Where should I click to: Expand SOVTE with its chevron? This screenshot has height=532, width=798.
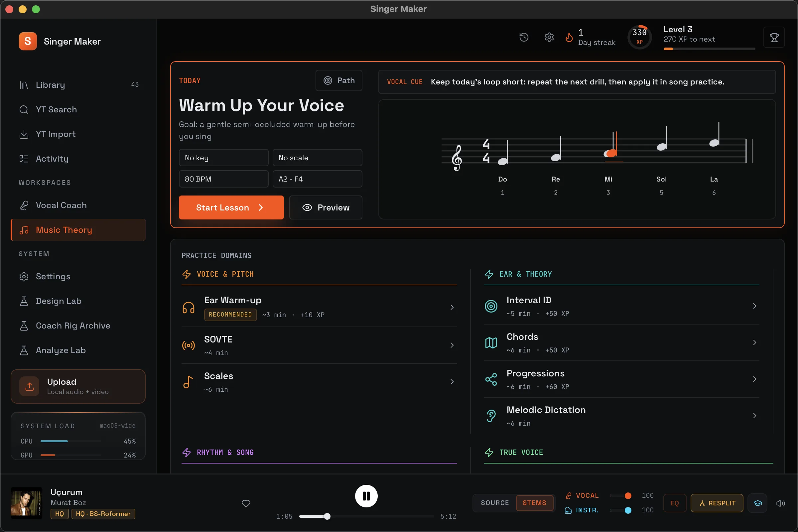coord(452,345)
